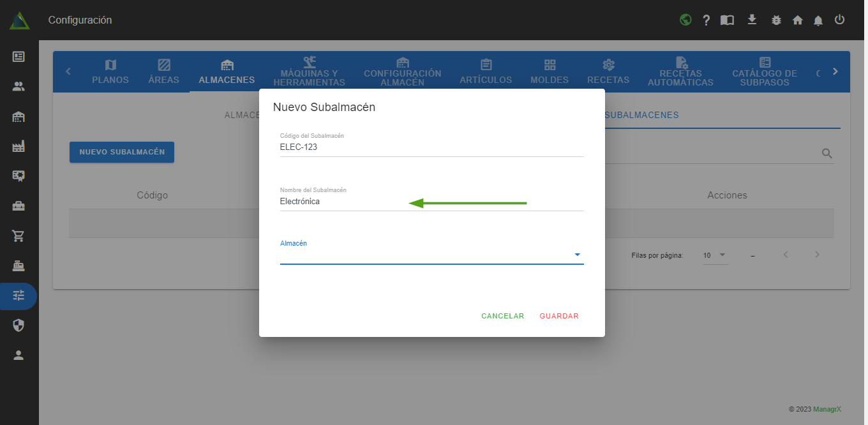Go to home via house icon

click(797, 20)
